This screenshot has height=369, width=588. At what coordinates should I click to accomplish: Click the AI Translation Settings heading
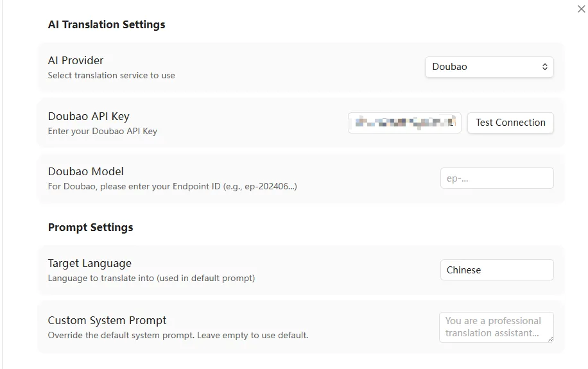tap(107, 24)
